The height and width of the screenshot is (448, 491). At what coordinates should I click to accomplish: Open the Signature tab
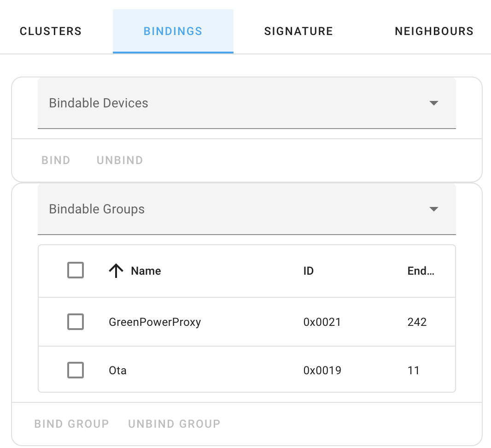[298, 31]
